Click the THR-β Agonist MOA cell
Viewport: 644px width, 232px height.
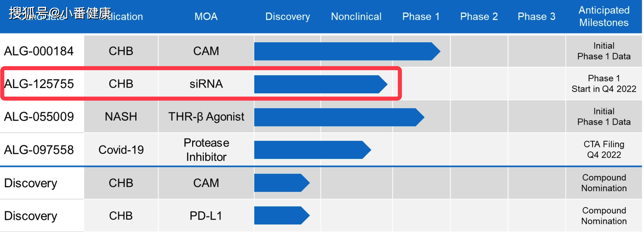pyautogui.click(x=206, y=117)
